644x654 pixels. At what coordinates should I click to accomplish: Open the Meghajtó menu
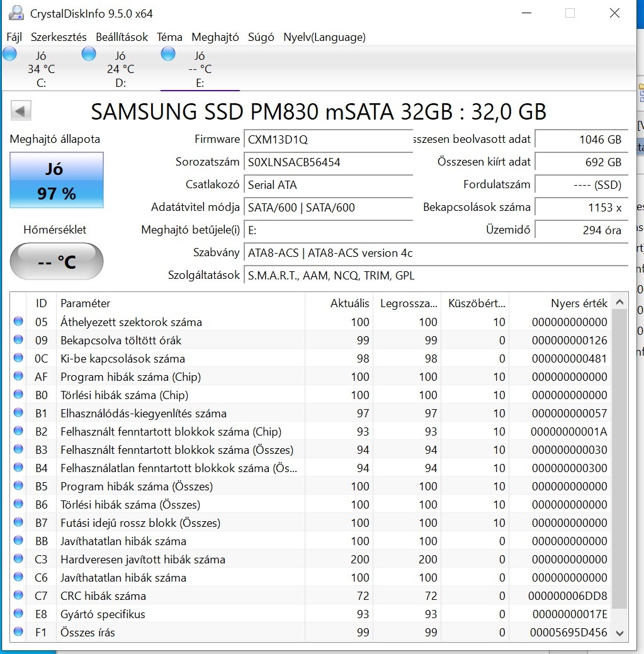pos(215,37)
